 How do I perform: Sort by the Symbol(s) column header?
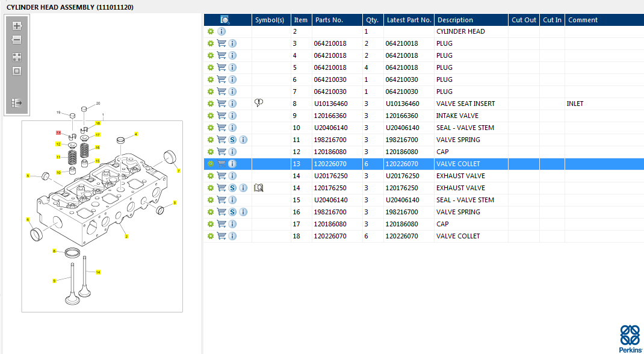[271, 20]
